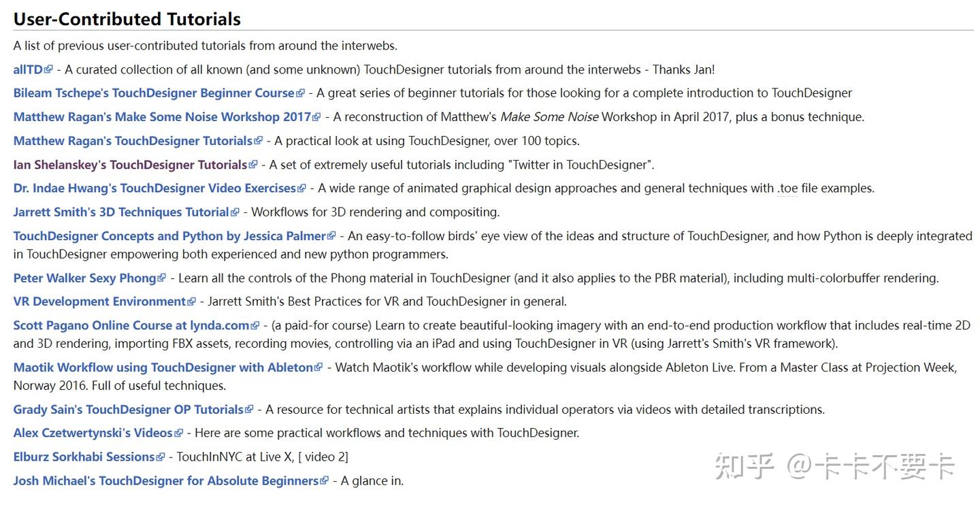Viewport: 980px width, 507px height.
Task: Go to Dr. Indae Hwang's Video Exercises
Action: click(x=154, y=189)
